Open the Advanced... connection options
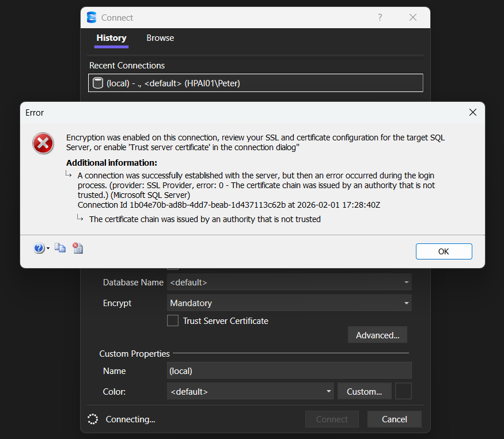The height and width of the screenshot is (439, 504). point(377,335)
